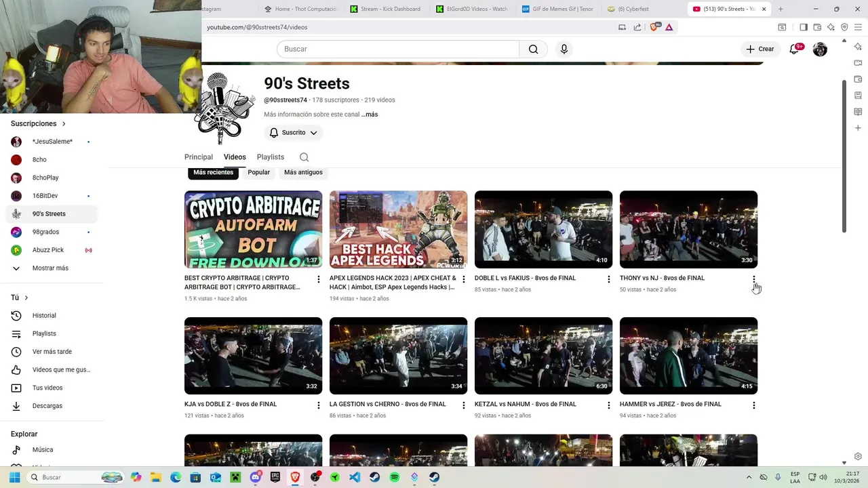Click the address bar URL
The height and width of the screenshot is (488, 868).
257,27
